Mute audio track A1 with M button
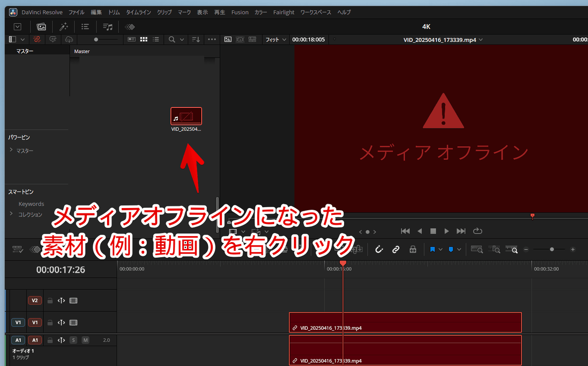 tap(85, 340)
